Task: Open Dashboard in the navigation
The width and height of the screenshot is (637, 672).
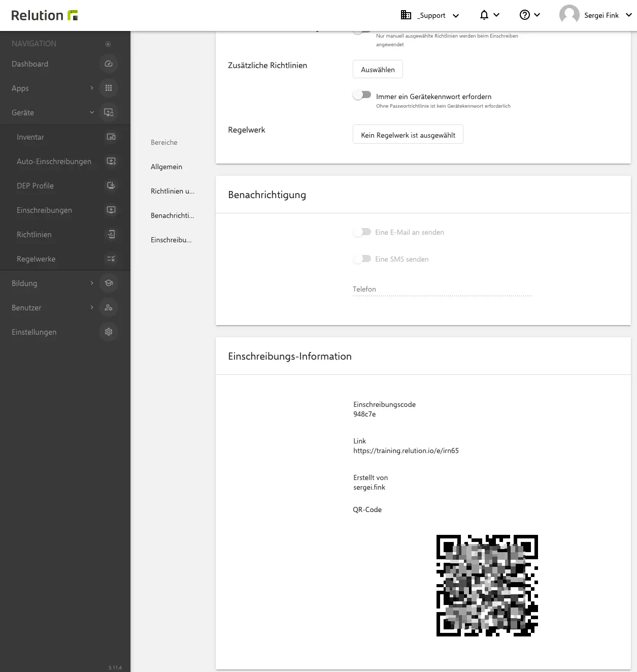Action: click(30, 64)
